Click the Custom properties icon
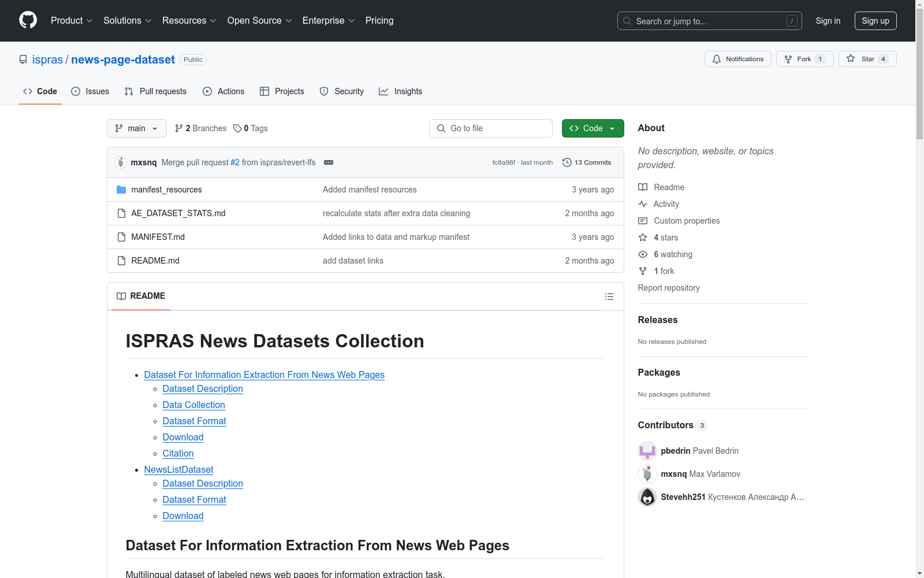 643,221
